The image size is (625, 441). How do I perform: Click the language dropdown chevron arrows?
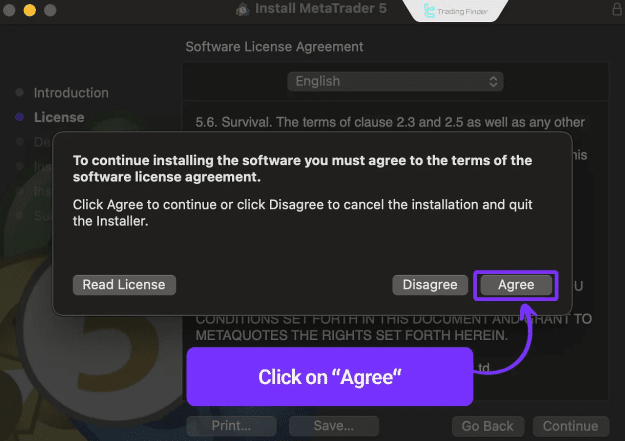[x=493, y=82]
